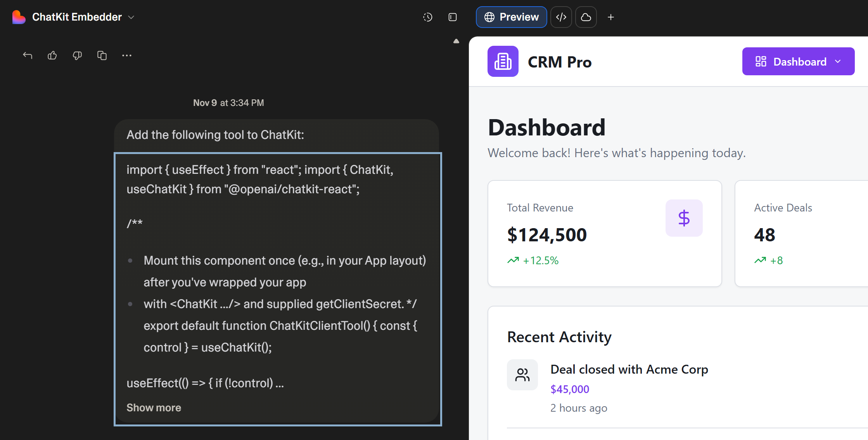Image resolution: width=868 pixels, height=440 pixels.
Task: Start a new project with the plus icon
Action: 610,17
